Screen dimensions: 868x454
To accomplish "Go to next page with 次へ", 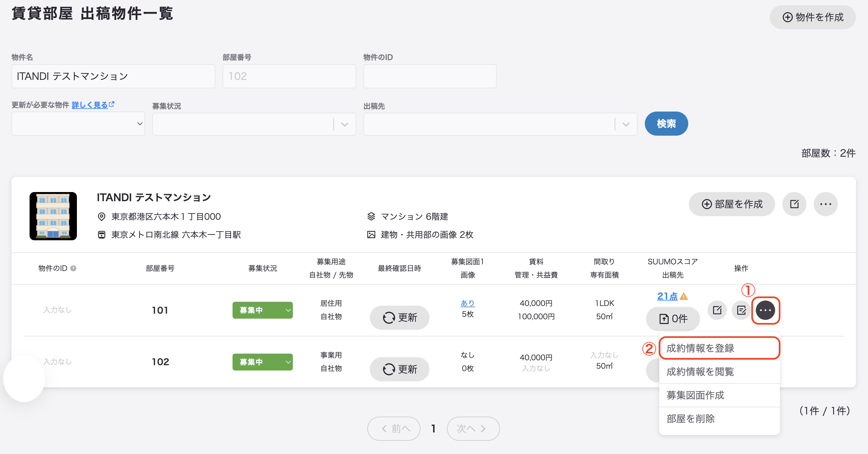I will (473, 429).
